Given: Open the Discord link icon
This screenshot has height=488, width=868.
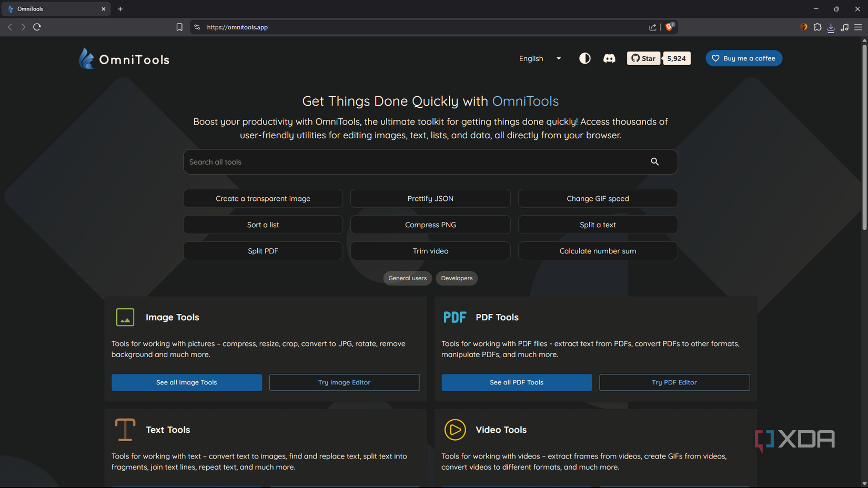Looking at the screenshot, I should point(609,58).
